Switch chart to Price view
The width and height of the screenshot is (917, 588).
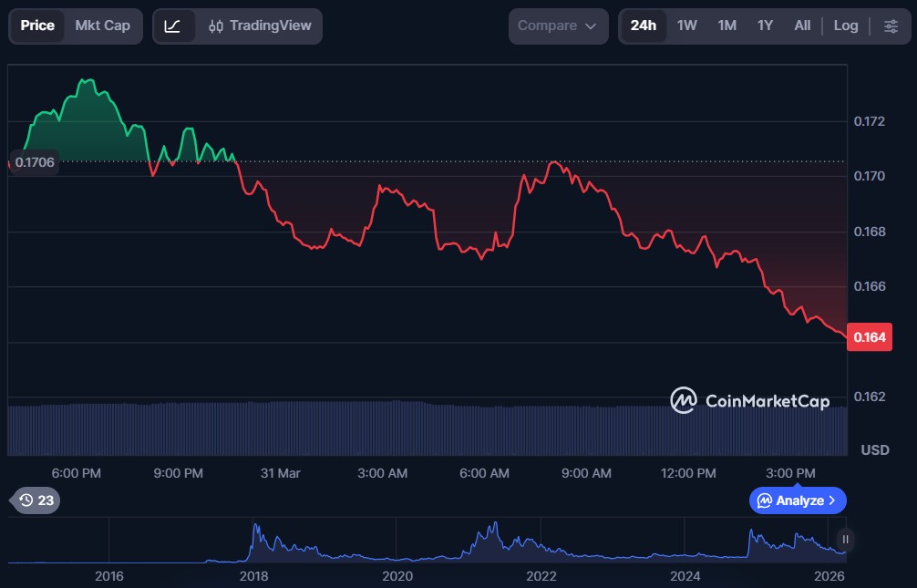(x=37, y=26)
